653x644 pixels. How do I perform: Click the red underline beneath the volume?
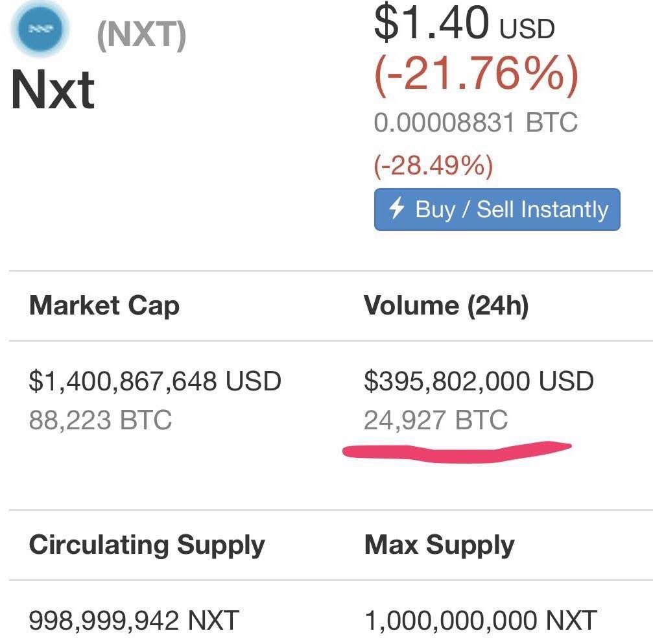coord(457,452)
